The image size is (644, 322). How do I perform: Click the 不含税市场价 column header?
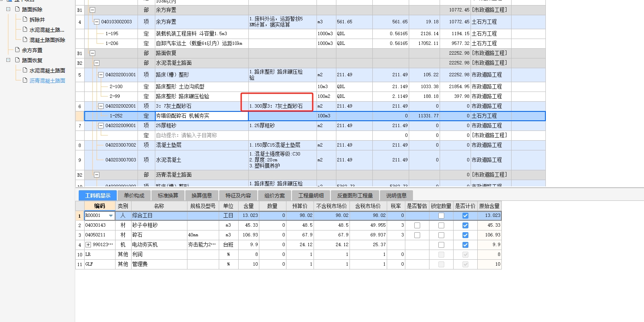point(331,206)
